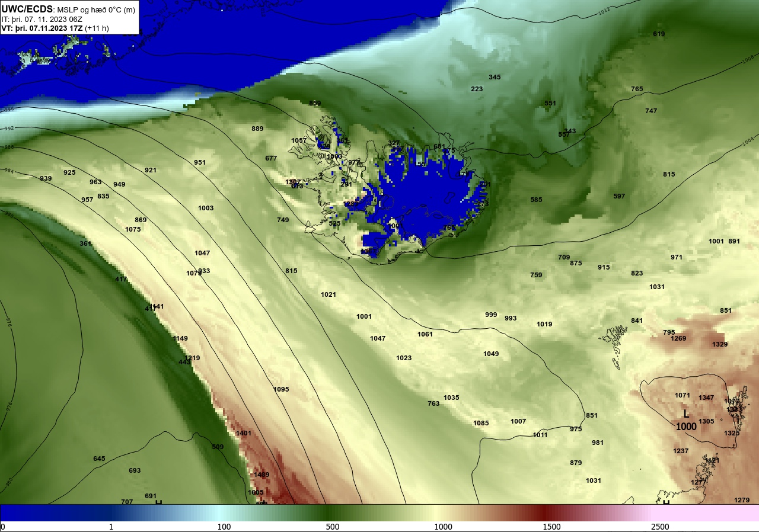759x532 pixels.
Task: Click the map value 585
Action: click(x=536, y=200)
